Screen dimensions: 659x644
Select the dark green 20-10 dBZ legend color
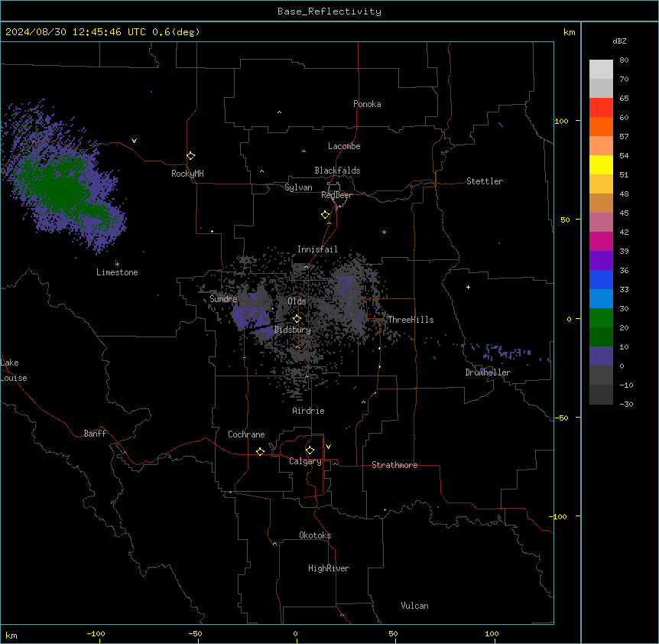(601, 337)
